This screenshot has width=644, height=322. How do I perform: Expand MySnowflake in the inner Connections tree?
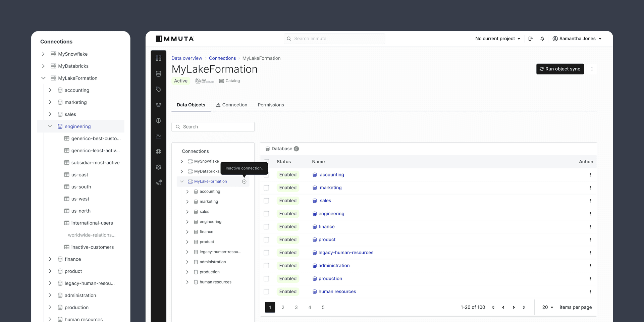182,161
